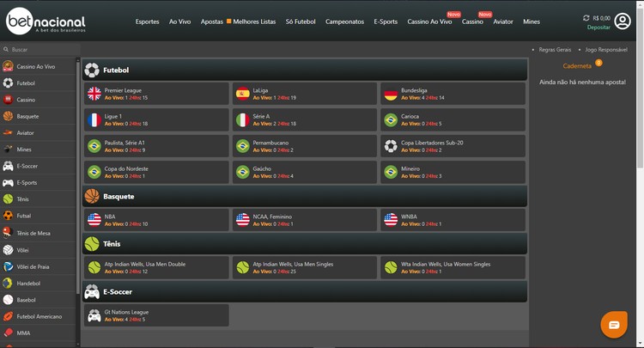Open Cassino Ao Vivo in top menu

pyautogui.click(x=429, y=21)
